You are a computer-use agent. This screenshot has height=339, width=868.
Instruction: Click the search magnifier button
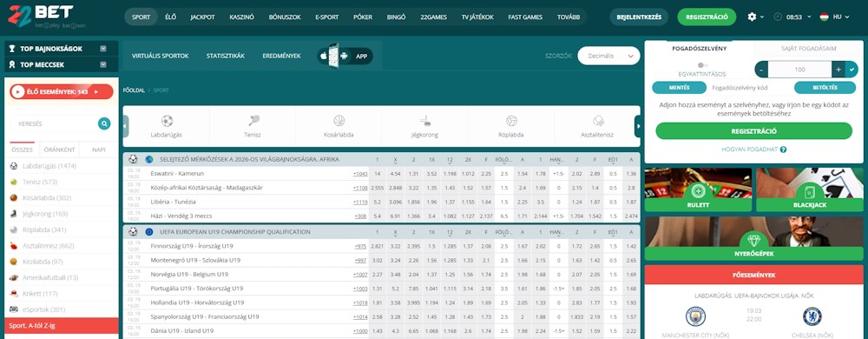(104, 123)
